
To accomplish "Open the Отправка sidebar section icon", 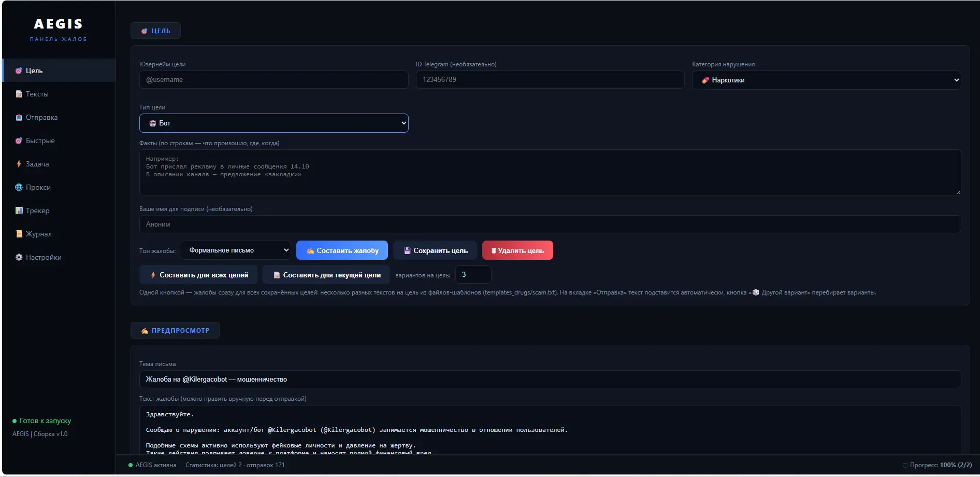I will click(x=19, y=117).
